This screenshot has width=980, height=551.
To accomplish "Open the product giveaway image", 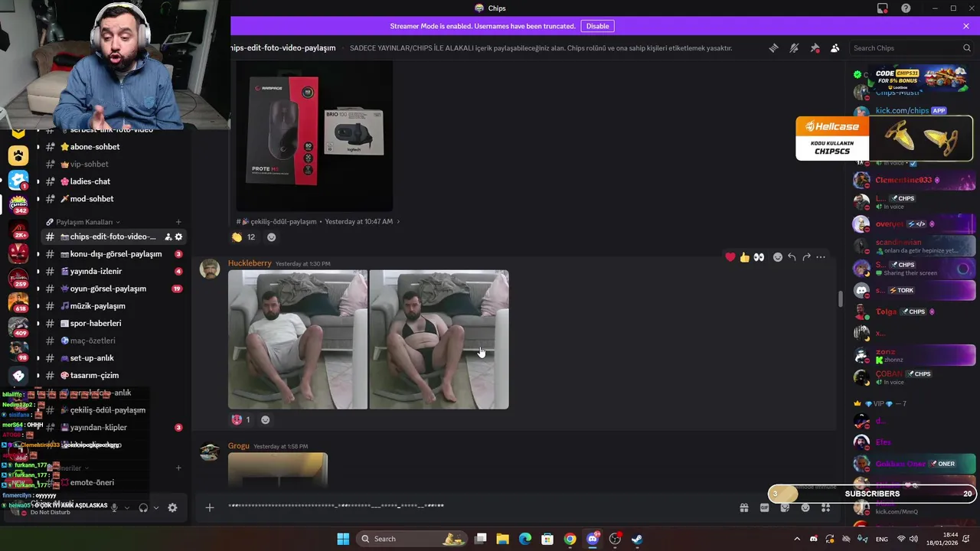I will pos(315,136).
